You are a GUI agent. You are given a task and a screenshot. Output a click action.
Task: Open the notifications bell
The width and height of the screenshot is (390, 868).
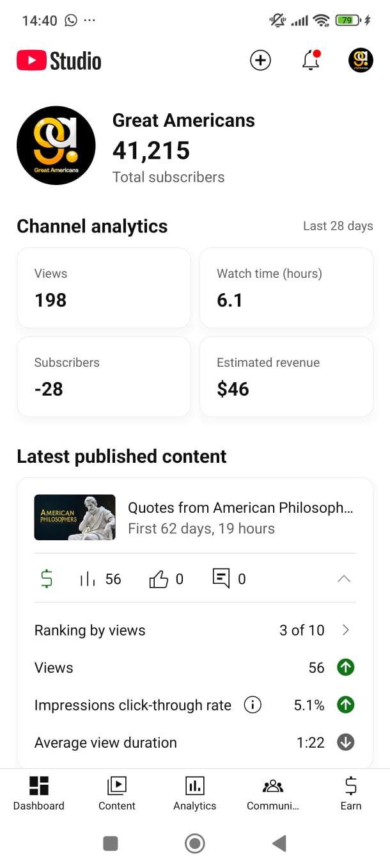tap(311, 61)
